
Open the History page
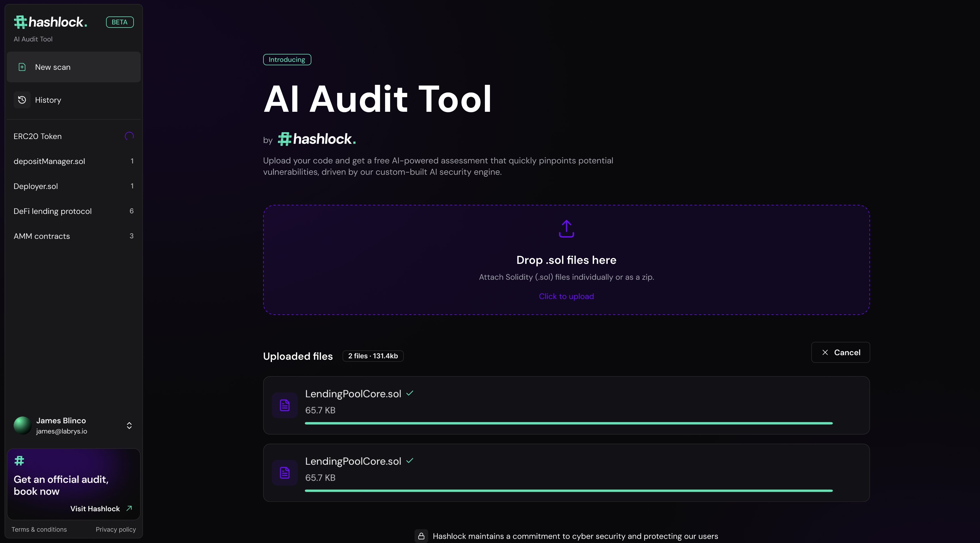[x=74, y=100]
